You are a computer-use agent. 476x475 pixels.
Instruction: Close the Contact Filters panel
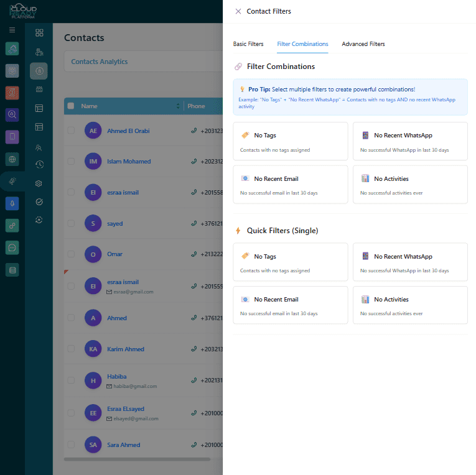click(238, 11)
